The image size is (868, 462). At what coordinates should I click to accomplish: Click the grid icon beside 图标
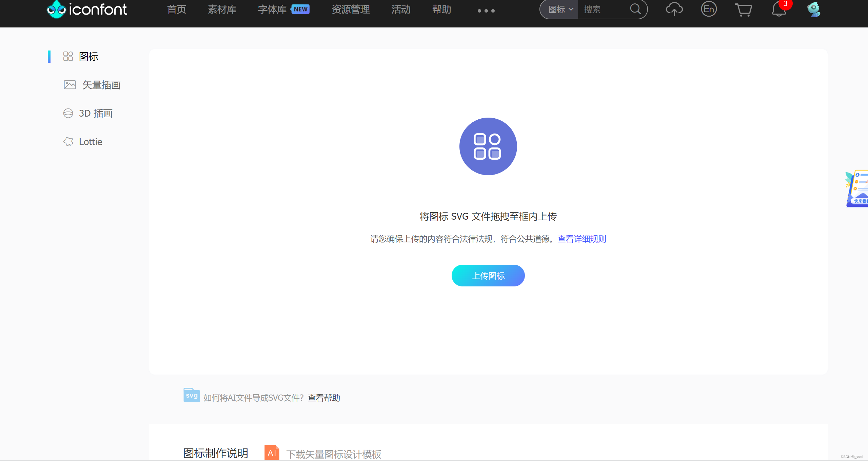coord(68,57)
